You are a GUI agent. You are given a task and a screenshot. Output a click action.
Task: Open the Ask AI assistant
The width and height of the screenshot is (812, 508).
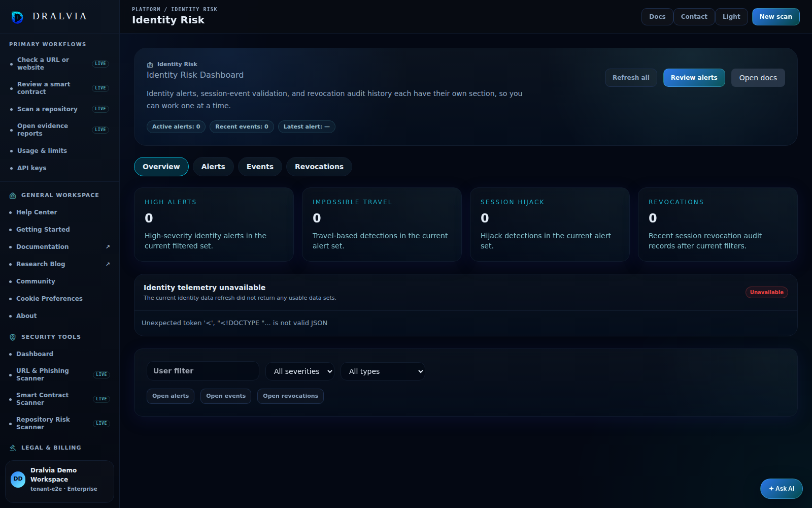(x=781, y=489)
